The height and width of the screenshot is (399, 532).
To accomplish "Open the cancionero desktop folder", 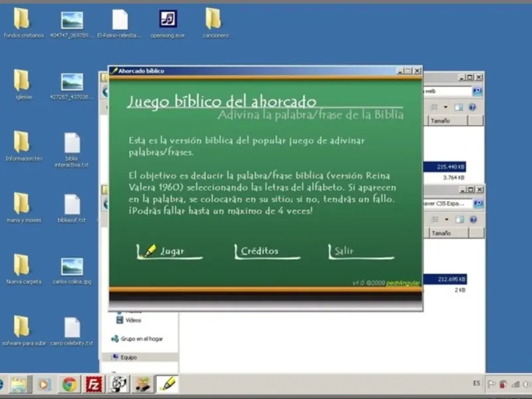I will click(x=215, y=23).
